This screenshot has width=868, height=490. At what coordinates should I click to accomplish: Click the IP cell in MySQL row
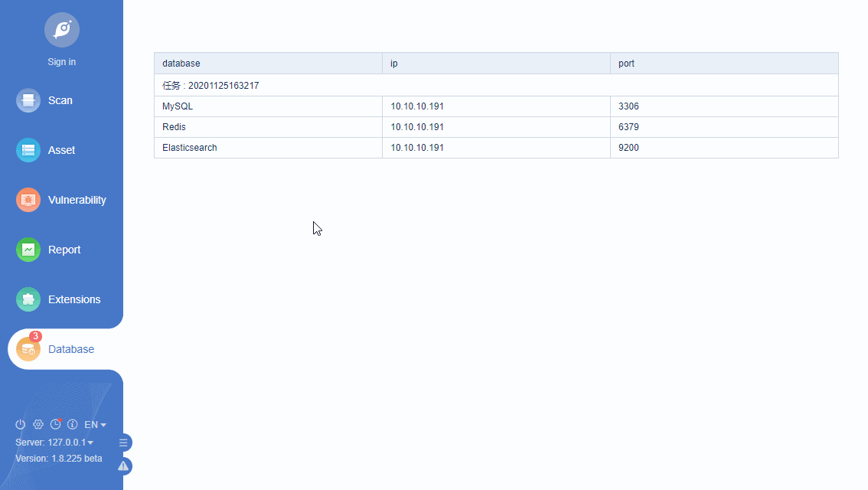pos(497,106)
